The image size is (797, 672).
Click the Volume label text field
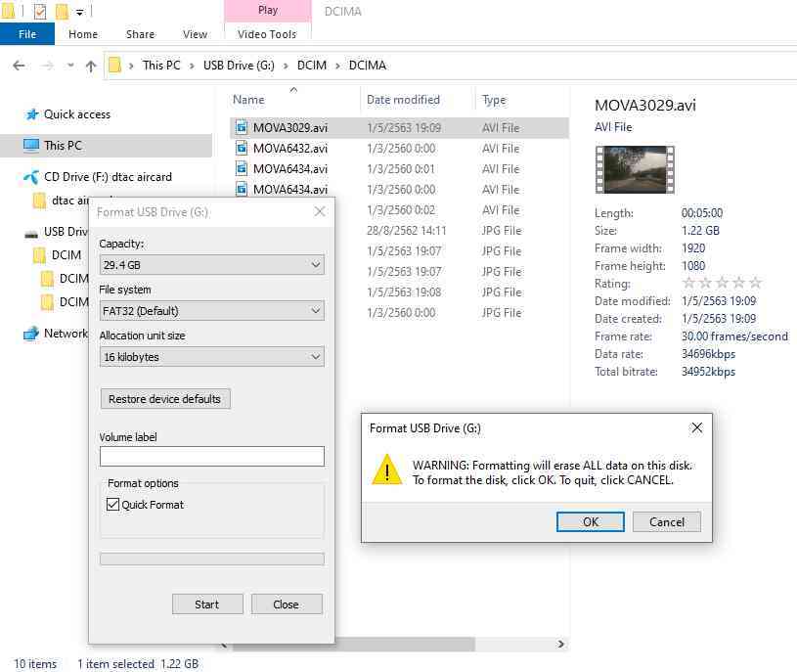click(x=211, y=457)
